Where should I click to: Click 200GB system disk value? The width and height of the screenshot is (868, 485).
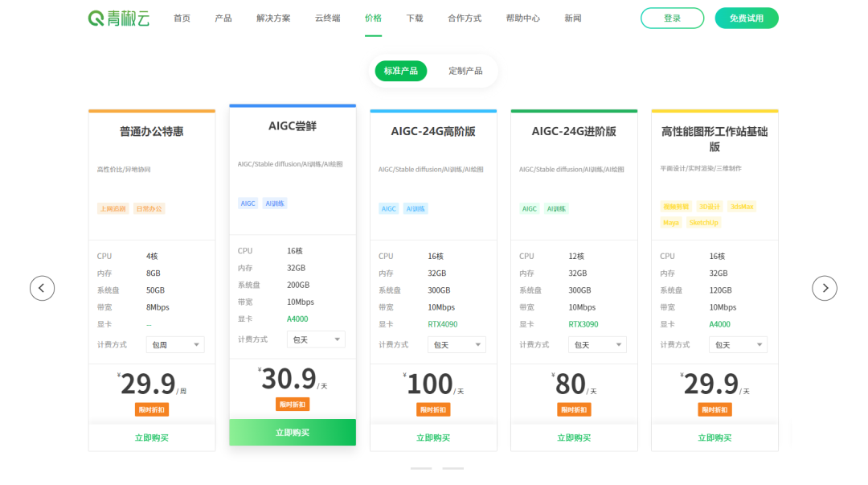298,285
